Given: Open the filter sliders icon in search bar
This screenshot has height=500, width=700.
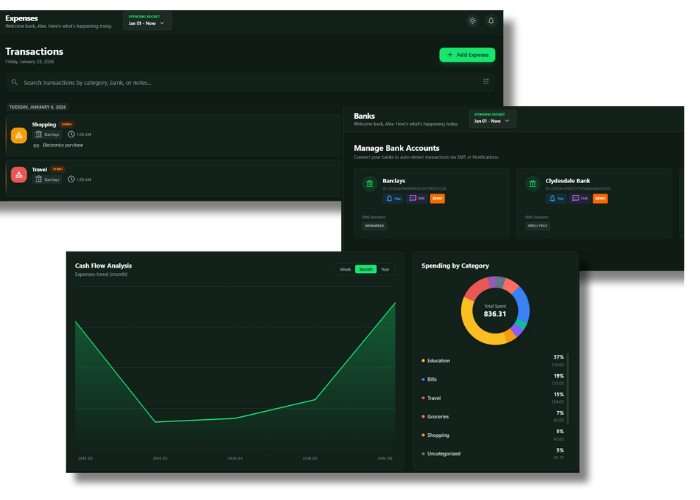Looking at the screenshot, I should coord(486,81).
